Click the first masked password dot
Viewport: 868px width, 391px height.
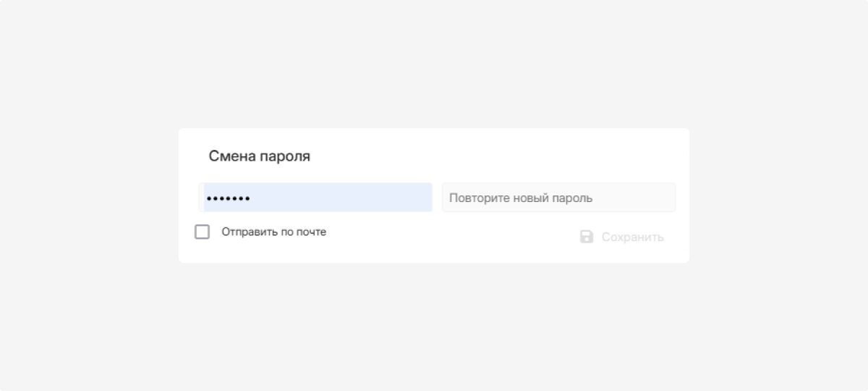click(x=208, y=198)
